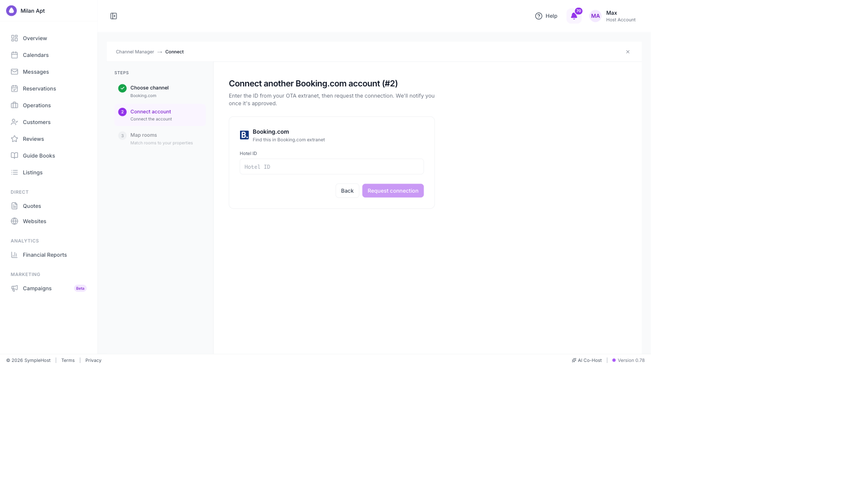
Task: Click AI Co-Host in the footer
Action: coord(587,360)
